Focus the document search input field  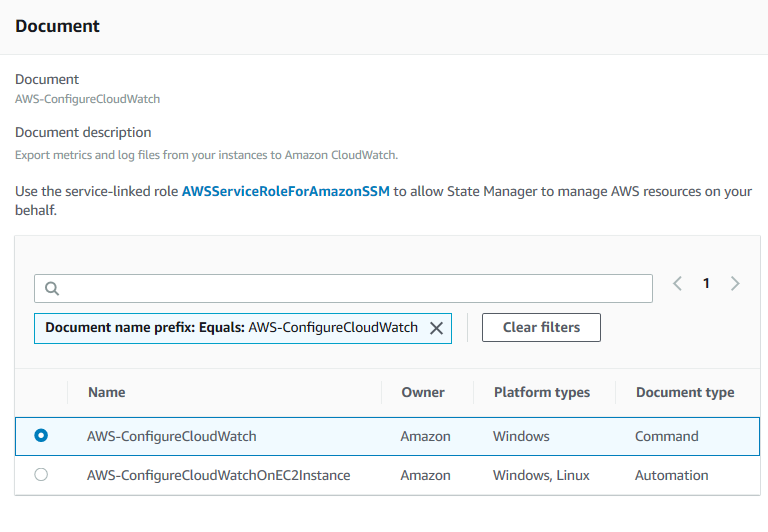coord(350,288)
